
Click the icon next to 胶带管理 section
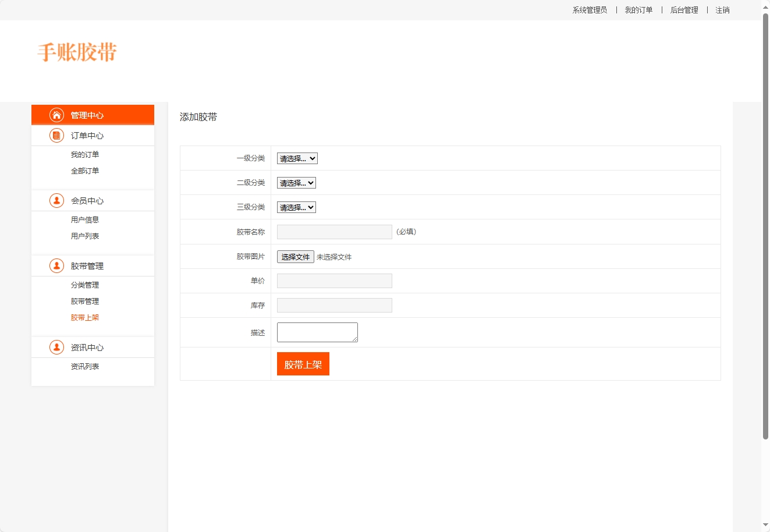click(56, 265)
